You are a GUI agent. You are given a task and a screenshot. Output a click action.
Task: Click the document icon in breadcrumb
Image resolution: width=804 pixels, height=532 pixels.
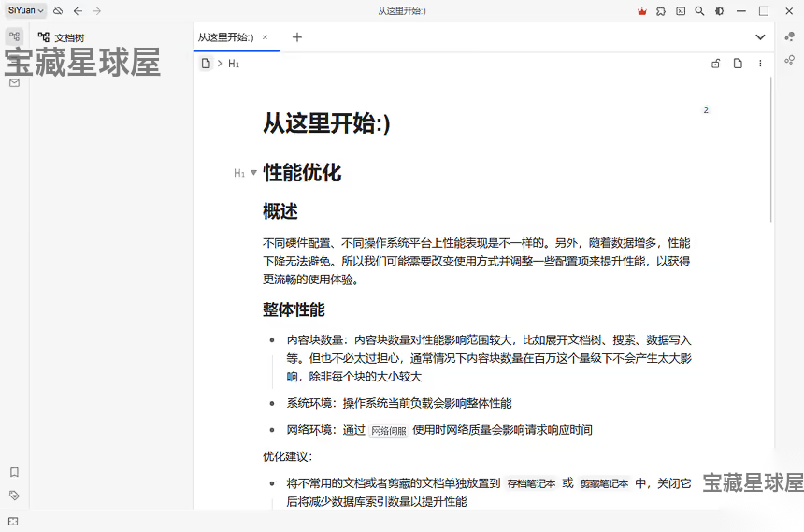tap(206, 64)
